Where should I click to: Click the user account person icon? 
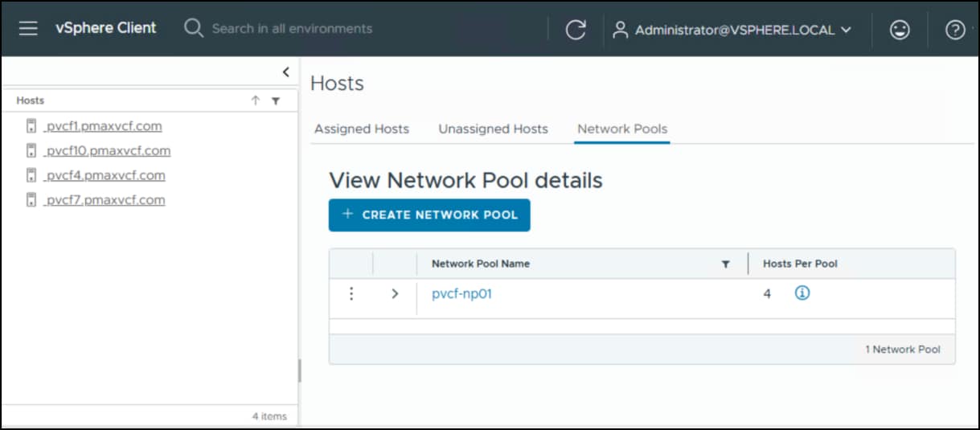(620, 30)
